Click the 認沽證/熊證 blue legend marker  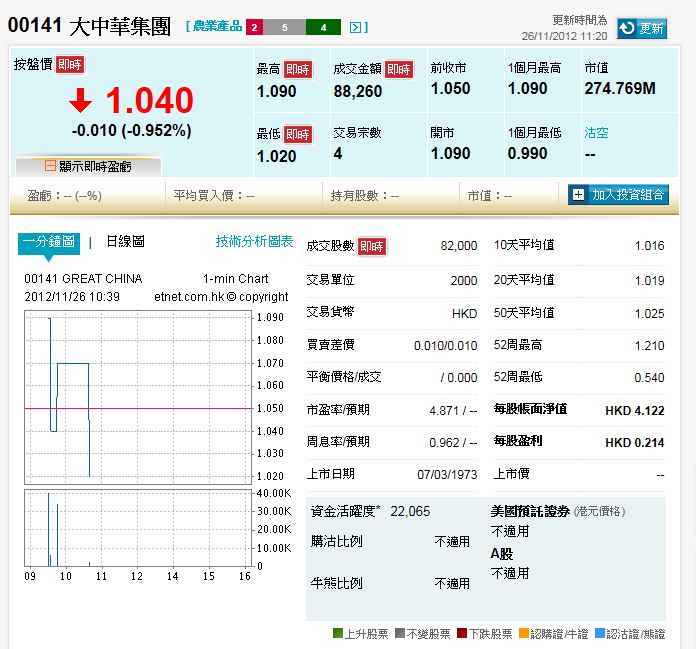point(600,633)
